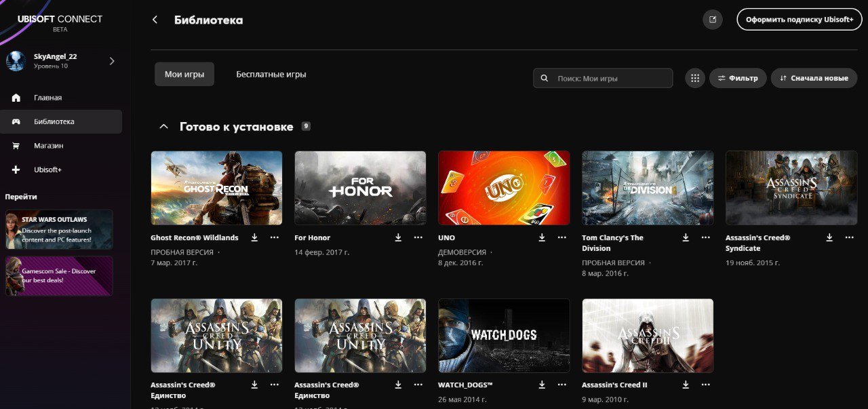Open UNO cover thumbnail

point(504,188)
